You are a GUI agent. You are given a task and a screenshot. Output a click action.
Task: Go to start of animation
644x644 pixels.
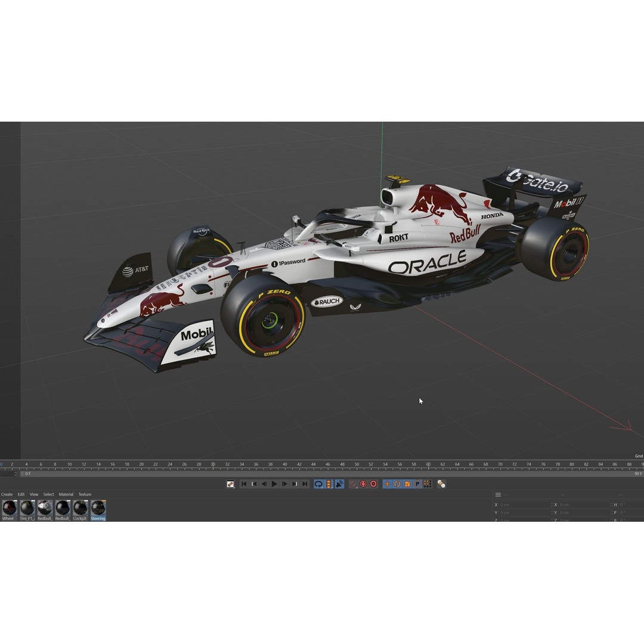tap(244, 484)
